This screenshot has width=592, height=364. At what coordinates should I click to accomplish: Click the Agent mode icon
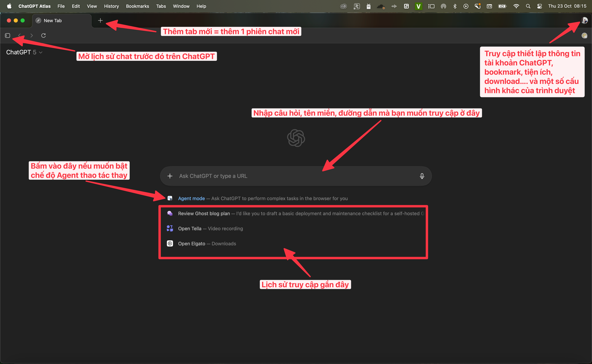[170, 198]
